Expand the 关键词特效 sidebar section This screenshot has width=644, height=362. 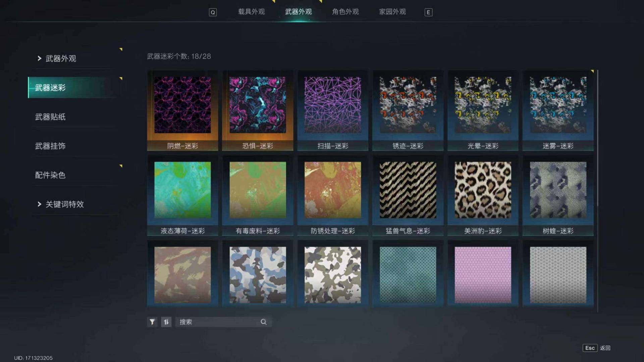click(x=64, y=204)
